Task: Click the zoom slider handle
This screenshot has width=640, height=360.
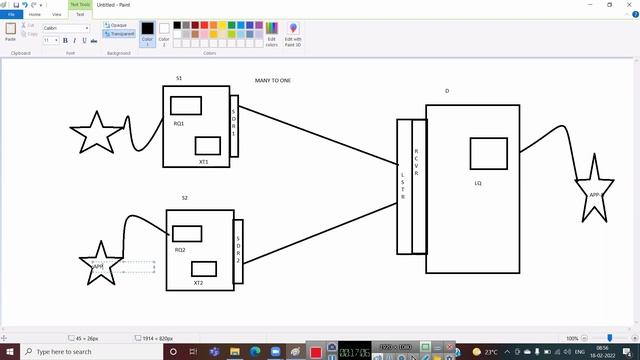Action: pyautogui.click(x=610, y=338)
